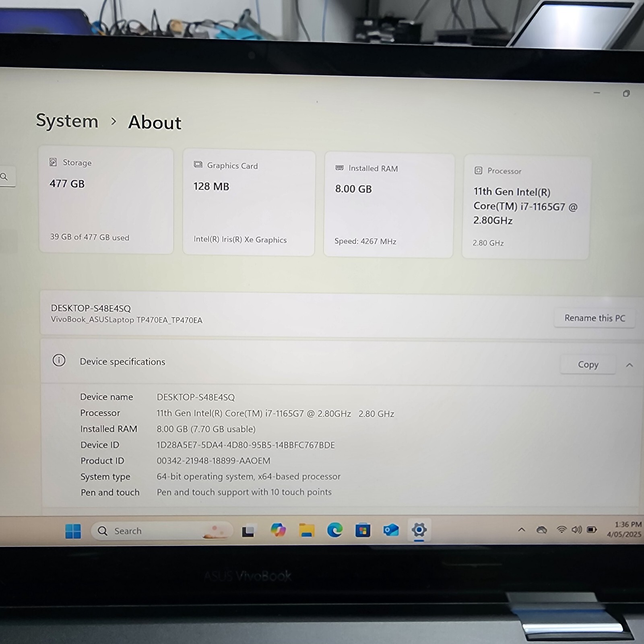Click the Graphics Card 128 MB card
Screen dimensions: 644x644
[249, 203]
